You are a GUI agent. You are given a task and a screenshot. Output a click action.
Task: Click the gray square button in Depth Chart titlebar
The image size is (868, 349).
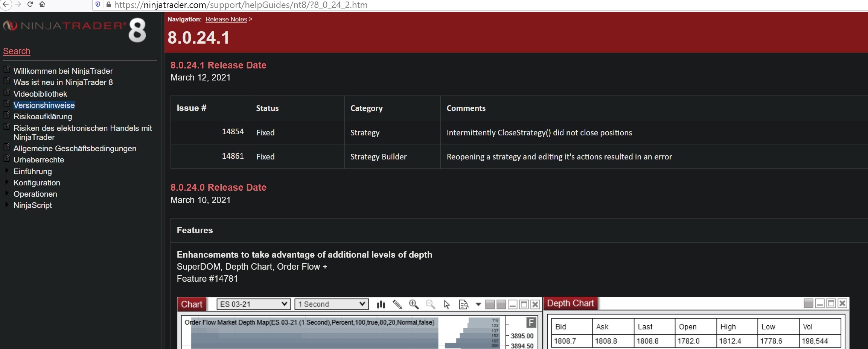click(808, 303)
